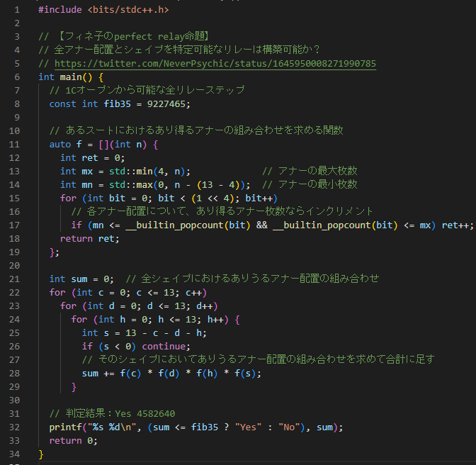Image resolution: width=476 pixels, height=465 pixels.
Task: Click 'int mn = std::max(0, n - (13 - 4));' text
Action: click(x=155, y=185)
